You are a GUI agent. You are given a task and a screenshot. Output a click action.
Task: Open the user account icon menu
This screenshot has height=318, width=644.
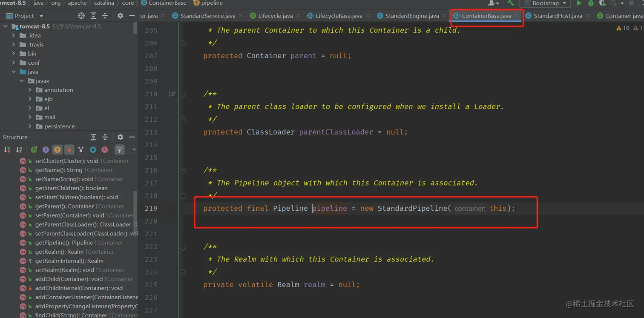493,3
